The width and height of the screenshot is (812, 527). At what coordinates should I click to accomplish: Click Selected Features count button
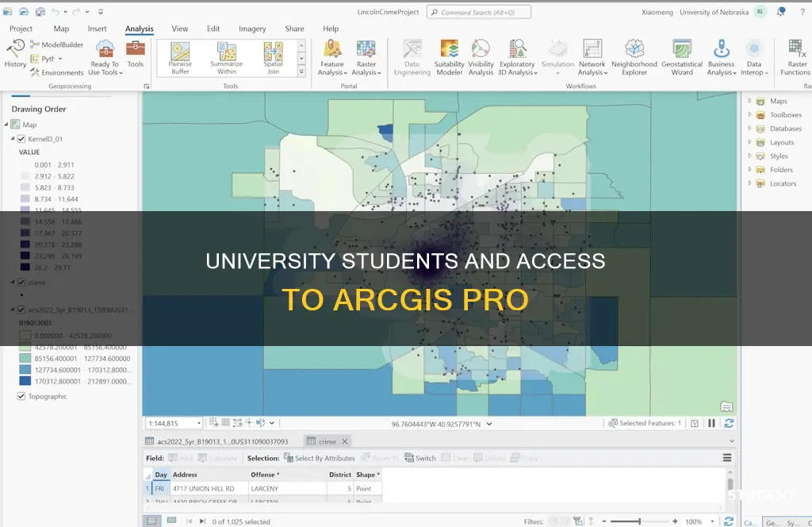[645, 423]
